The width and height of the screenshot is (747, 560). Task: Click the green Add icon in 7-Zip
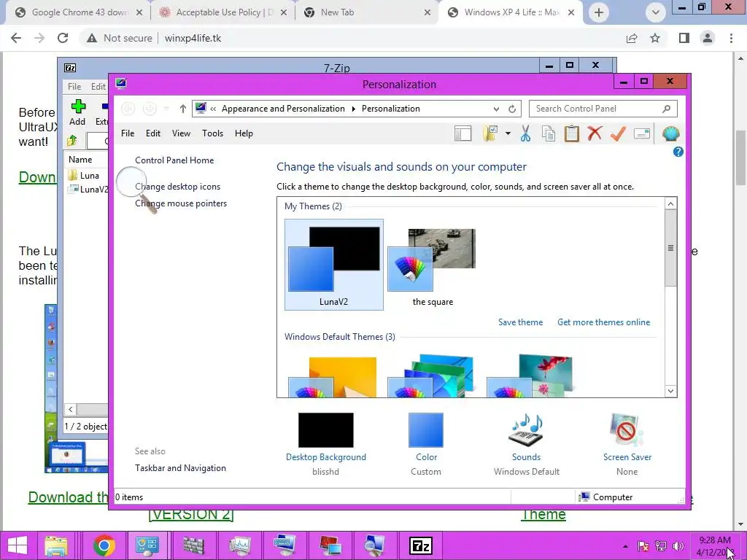point(78,106)
